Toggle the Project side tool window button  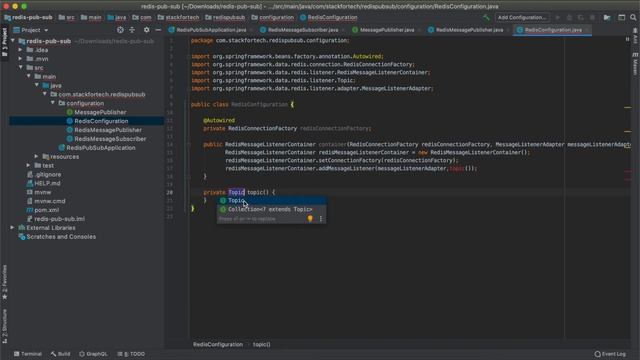click(4, 43)
